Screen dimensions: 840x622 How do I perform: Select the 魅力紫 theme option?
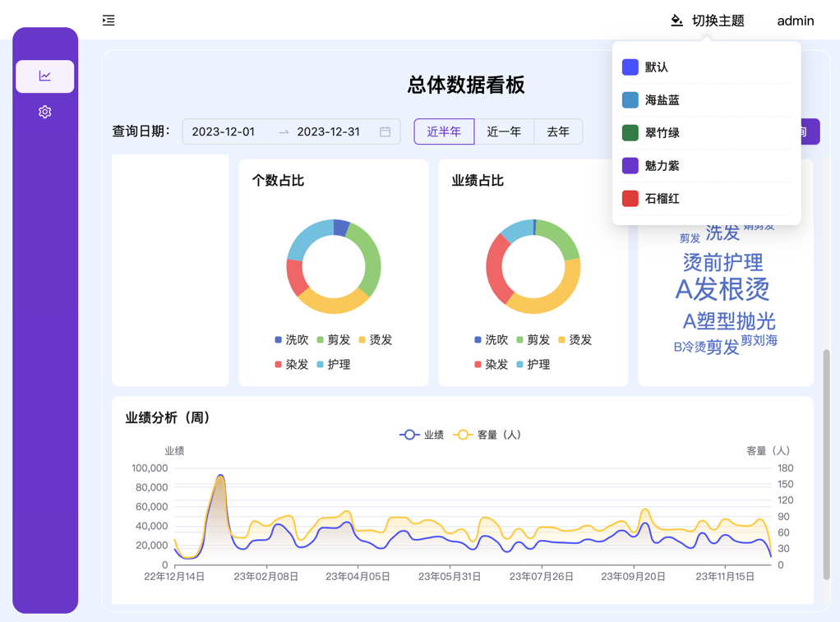(x=707, y=165)
